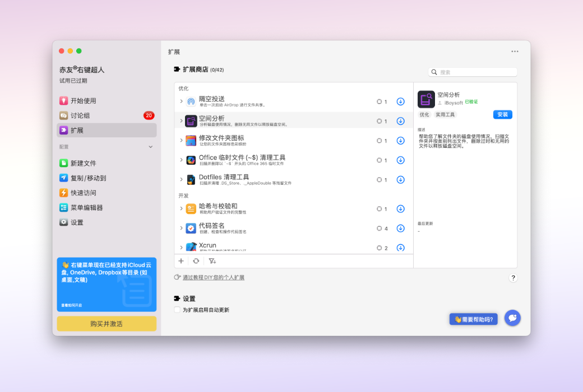Click the 开发 category header
This screenshot has width=583, height=392.
(183, 195)
